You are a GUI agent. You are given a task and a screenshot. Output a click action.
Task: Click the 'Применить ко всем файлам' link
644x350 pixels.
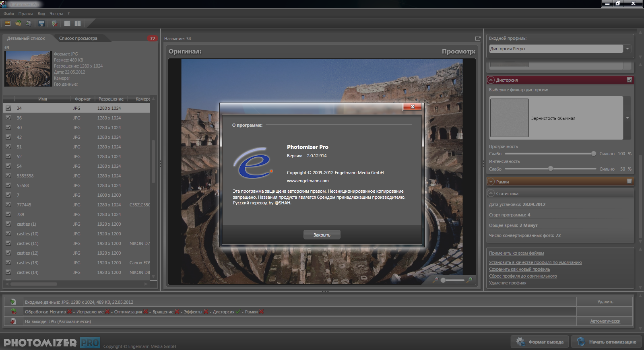(516, 253)
